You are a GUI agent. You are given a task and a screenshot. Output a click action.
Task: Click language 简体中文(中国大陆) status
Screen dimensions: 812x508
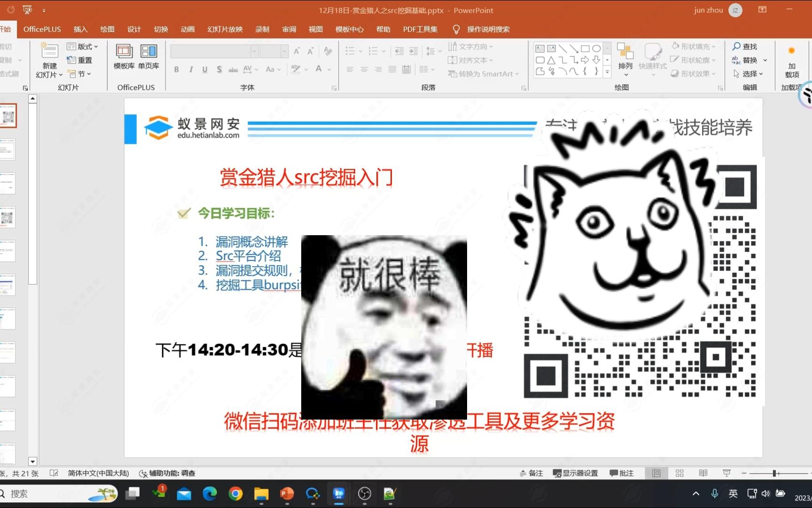(98, 473)
